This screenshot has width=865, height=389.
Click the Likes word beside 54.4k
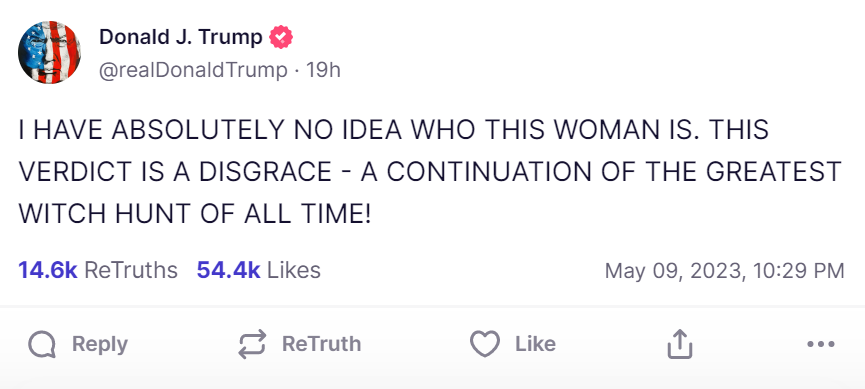[294, 270]
